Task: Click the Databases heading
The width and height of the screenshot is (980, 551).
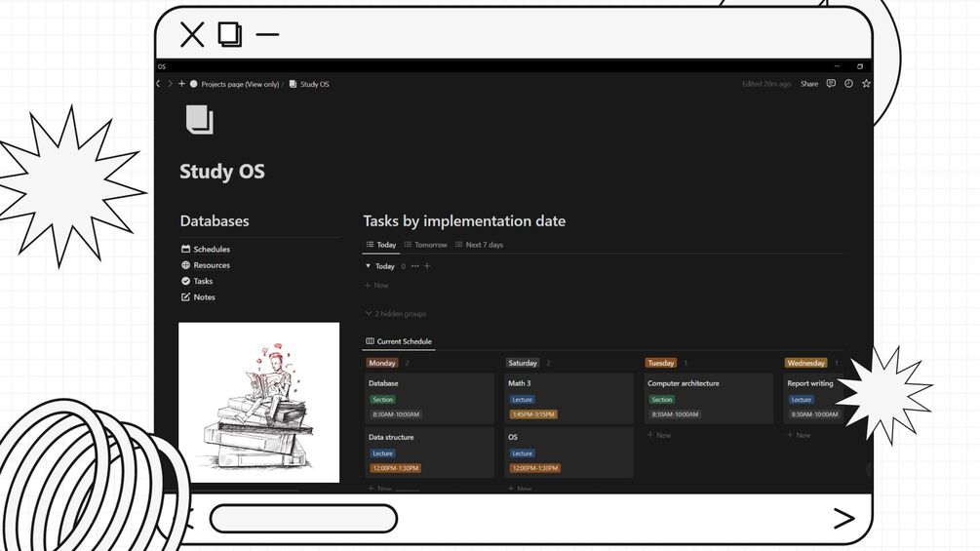Action: point(215,221)
